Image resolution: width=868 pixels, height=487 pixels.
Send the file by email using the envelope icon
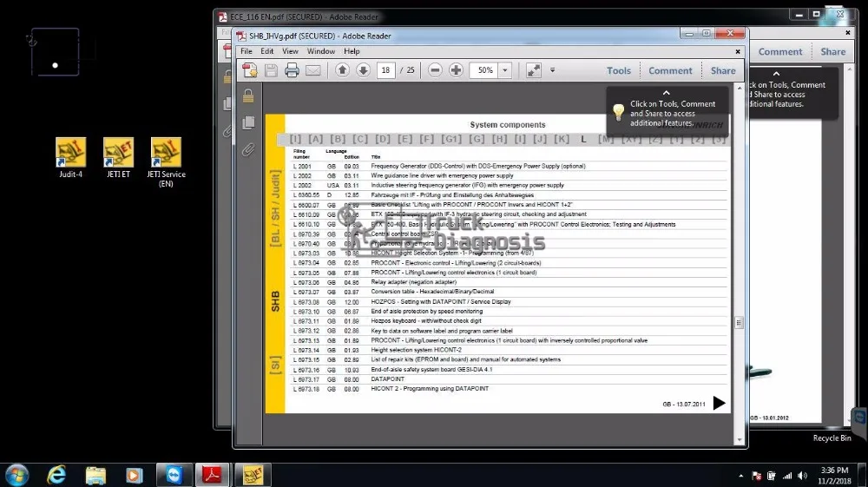pos(313,70)
